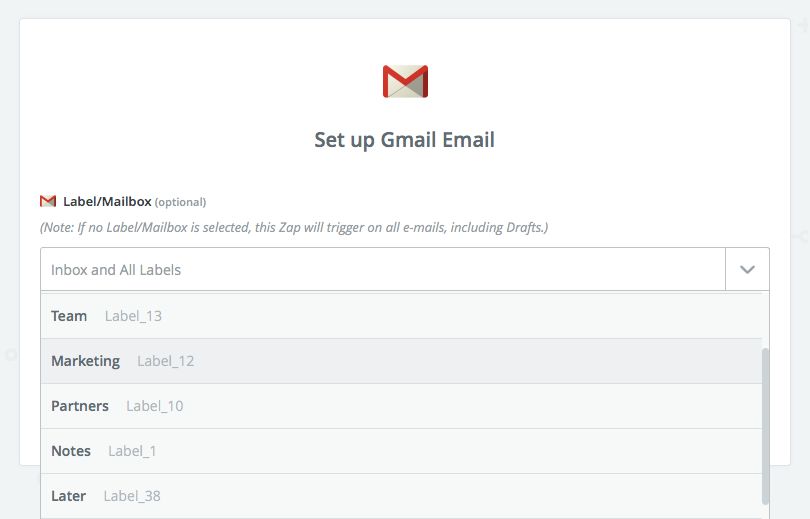This screenshot has width=810, height=519.
Task: Click scrollbar track above the thumb
Action: point(765,320)
